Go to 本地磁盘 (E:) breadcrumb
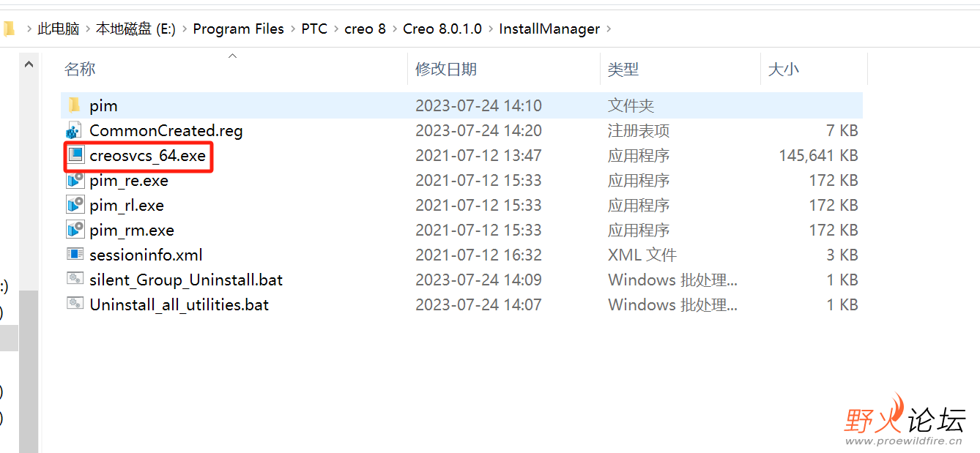The height and width of the screenshot is (453, 980). tap(136, 29)
